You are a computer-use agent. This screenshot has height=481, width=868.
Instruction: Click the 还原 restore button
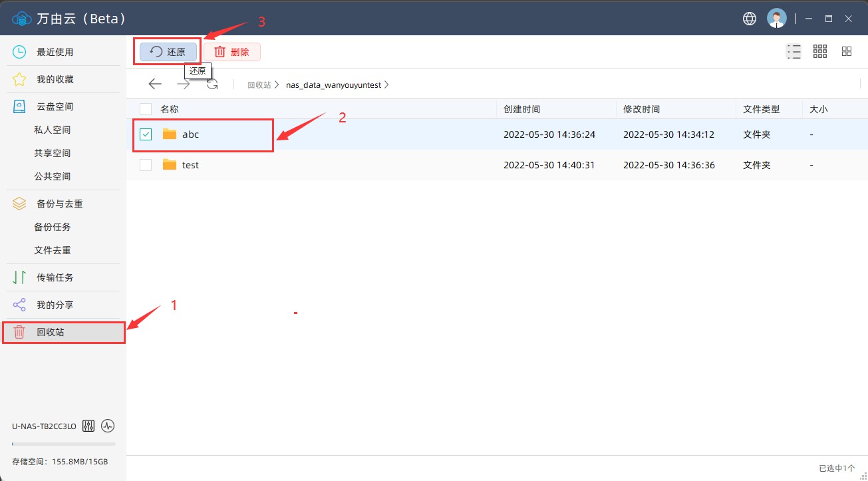click(168, 52)
